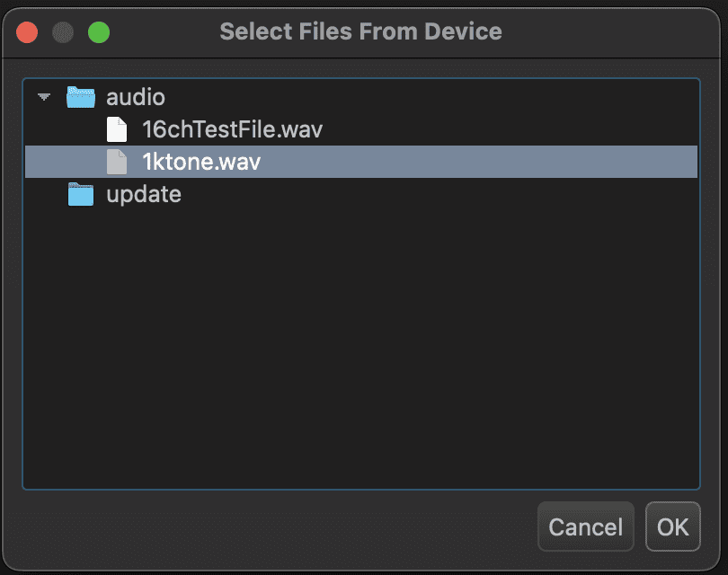The width and height of the screenshot is (728, 575).
Task: Select the 16chTestFile.wav filename
Action: click(x=232, y=129)
